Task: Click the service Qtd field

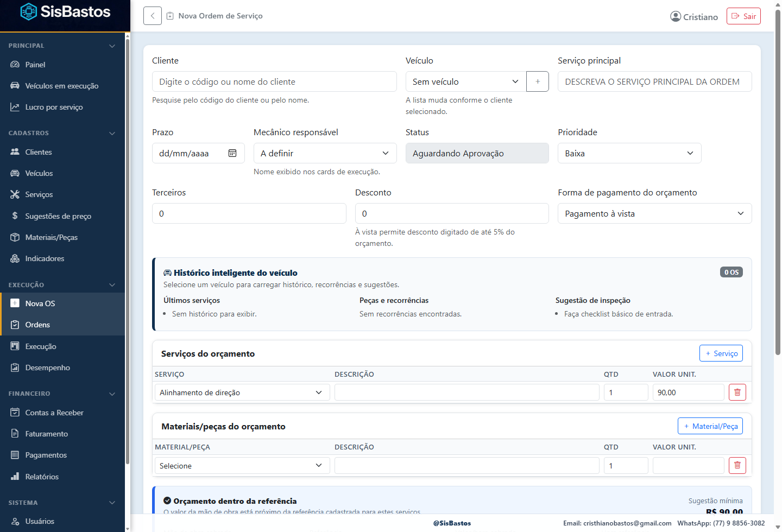Action: pos(626,392)
